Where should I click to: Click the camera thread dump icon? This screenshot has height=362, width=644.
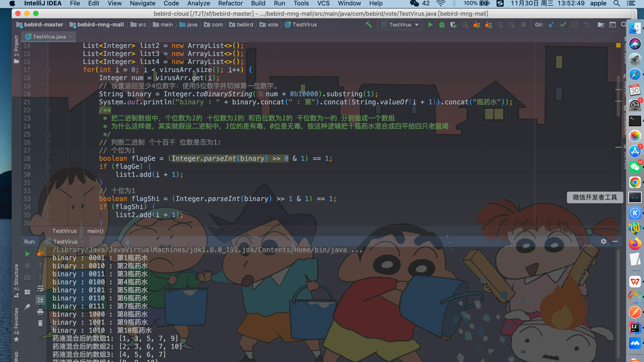(28, 277)
